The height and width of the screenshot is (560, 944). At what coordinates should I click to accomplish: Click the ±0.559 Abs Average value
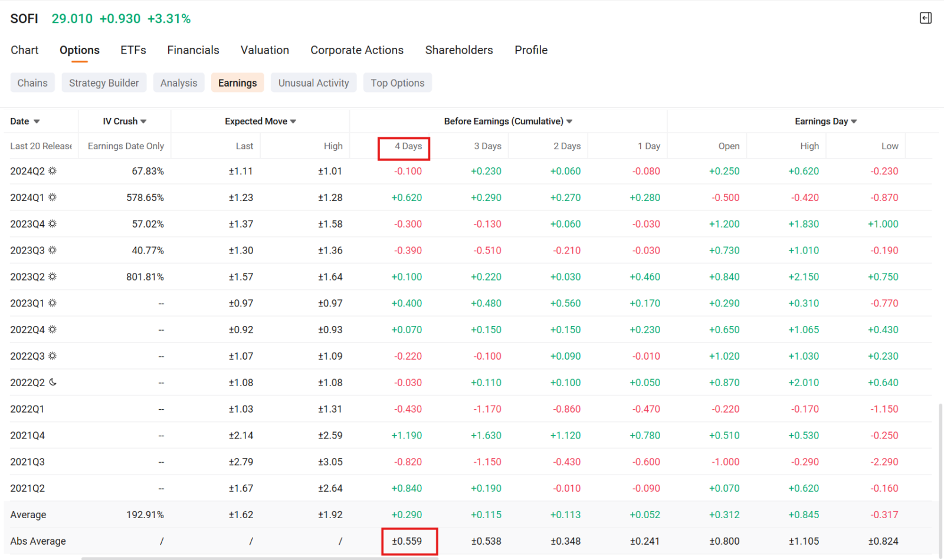pyautogui.click(x=407, y=541)
